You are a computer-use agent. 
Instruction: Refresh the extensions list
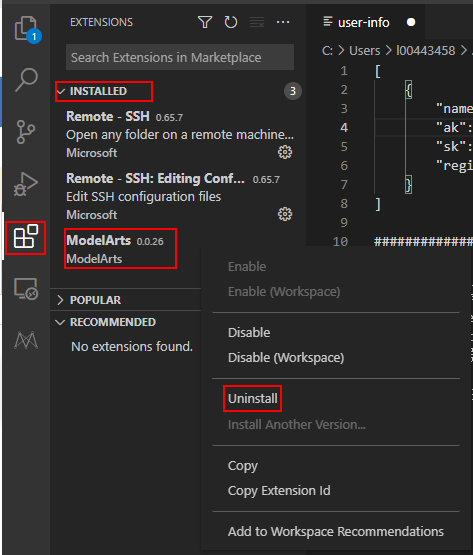tap(231, 22)
